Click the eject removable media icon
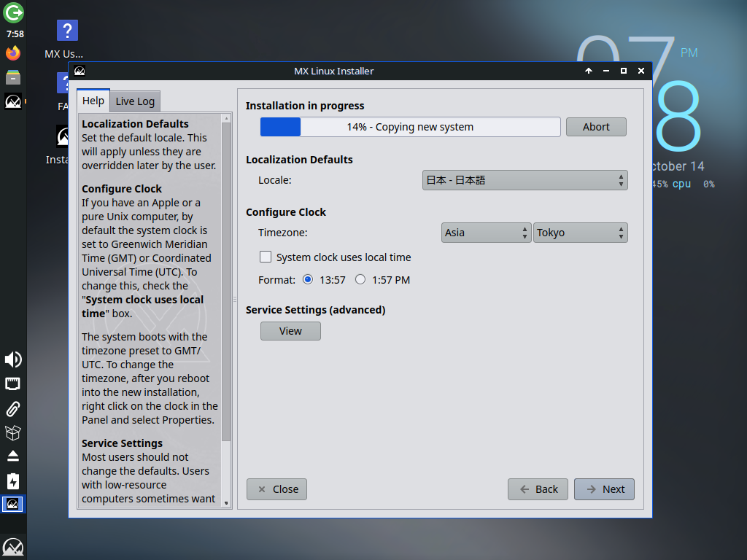The height and width of the screenshot is (560, 747). tap(13, 456)
